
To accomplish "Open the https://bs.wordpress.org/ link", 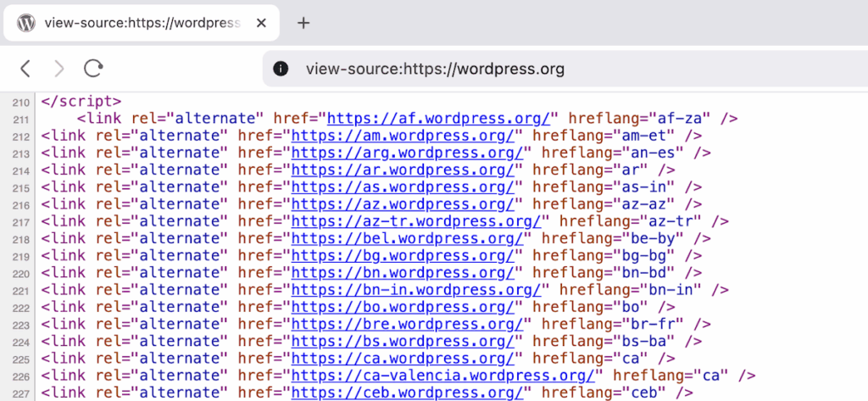I will [x=403, y=342].
